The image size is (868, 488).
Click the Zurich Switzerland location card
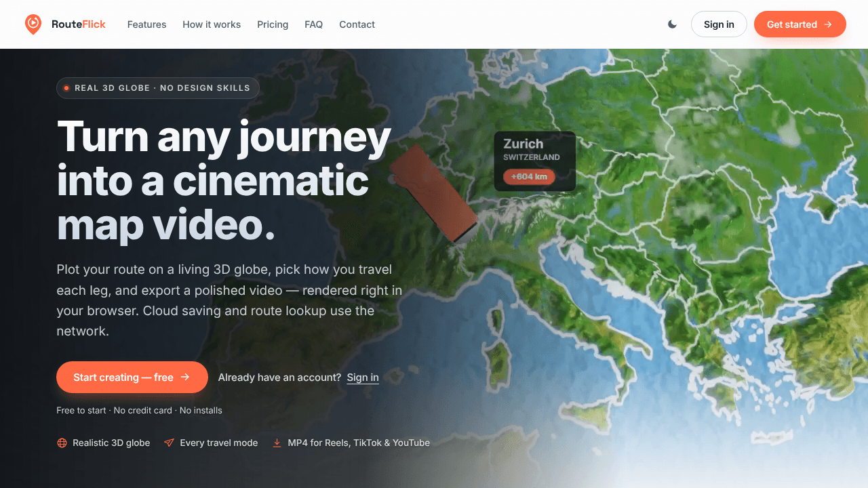pos(535,161)
